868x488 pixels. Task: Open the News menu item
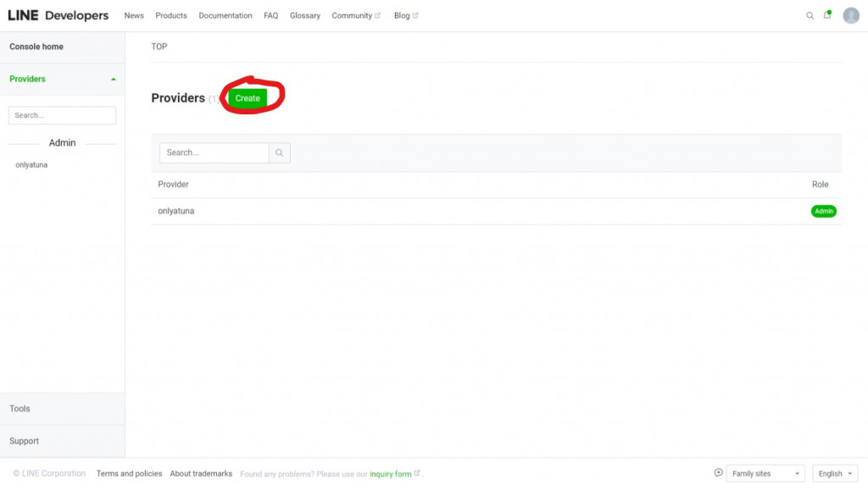coord(134,15)
